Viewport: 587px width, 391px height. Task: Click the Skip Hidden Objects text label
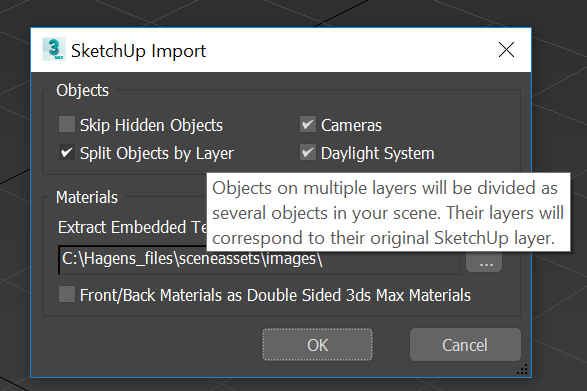151,125
